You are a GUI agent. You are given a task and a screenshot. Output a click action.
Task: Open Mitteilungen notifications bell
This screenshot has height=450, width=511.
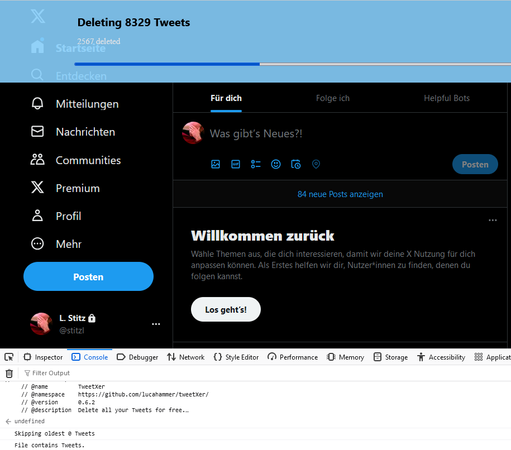37,104
